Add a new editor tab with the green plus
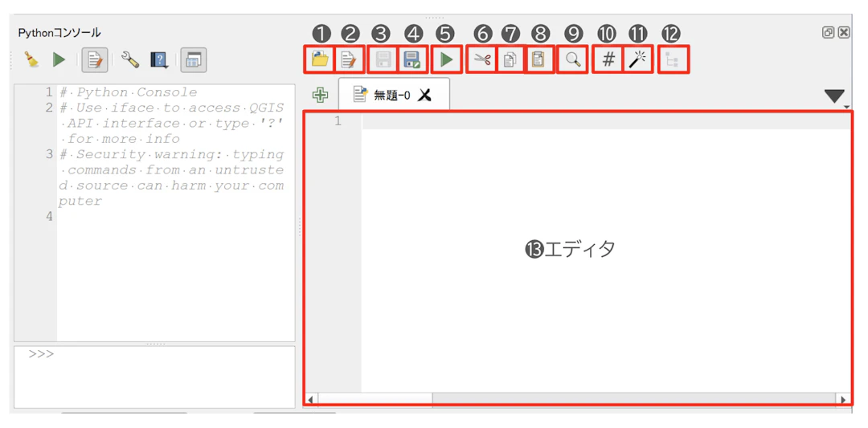 [320, 95]
